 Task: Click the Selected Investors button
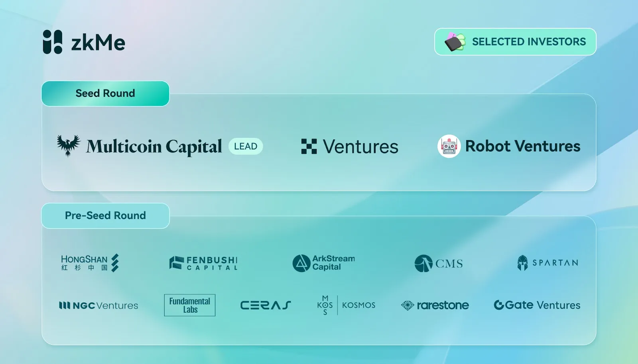[515, 42]
